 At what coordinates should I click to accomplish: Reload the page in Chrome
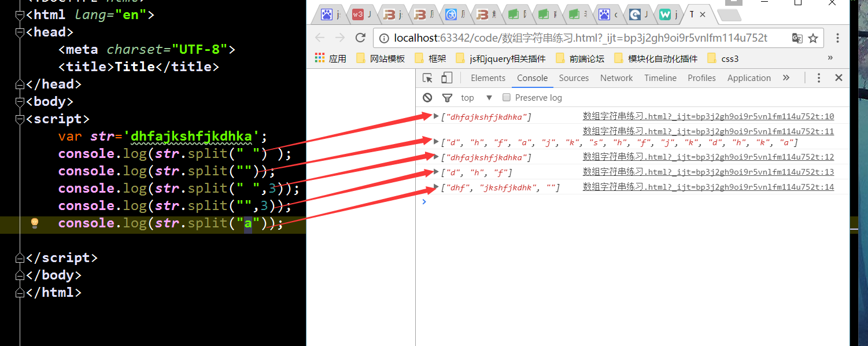point(360,38)
